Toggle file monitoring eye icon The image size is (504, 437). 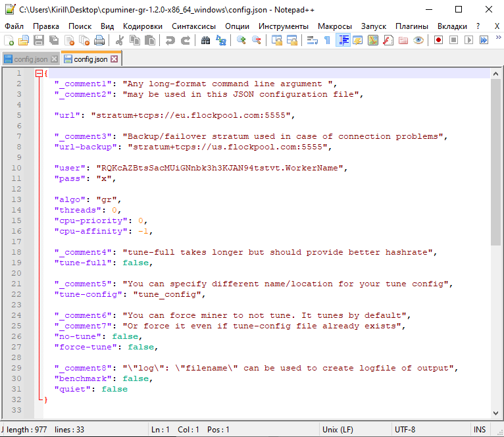click(x=418, y=41)
